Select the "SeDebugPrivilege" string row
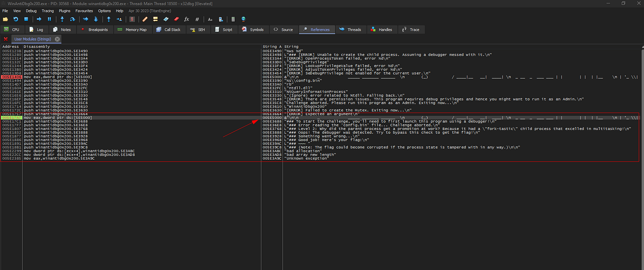644x270 pixels. [x=306, y=62]
